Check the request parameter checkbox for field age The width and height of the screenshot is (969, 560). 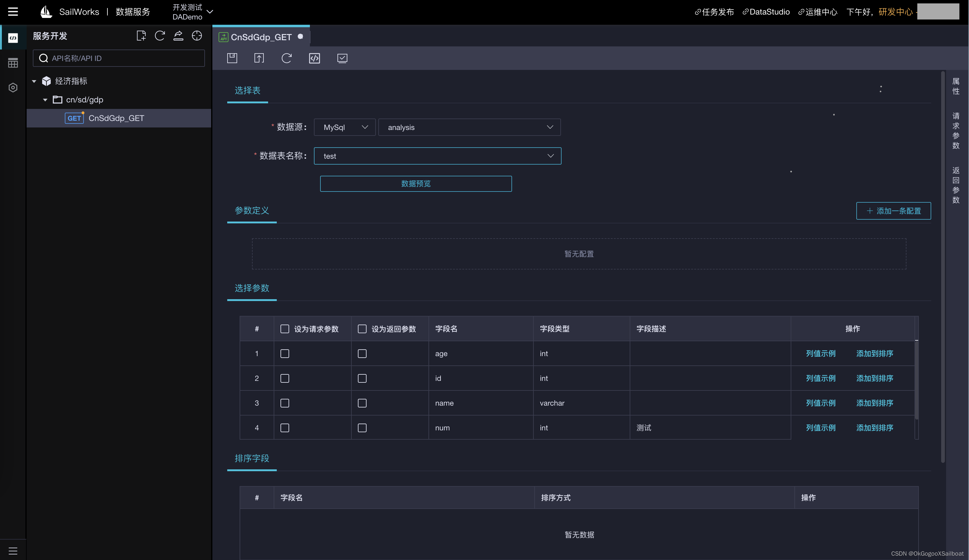point(285,354)
